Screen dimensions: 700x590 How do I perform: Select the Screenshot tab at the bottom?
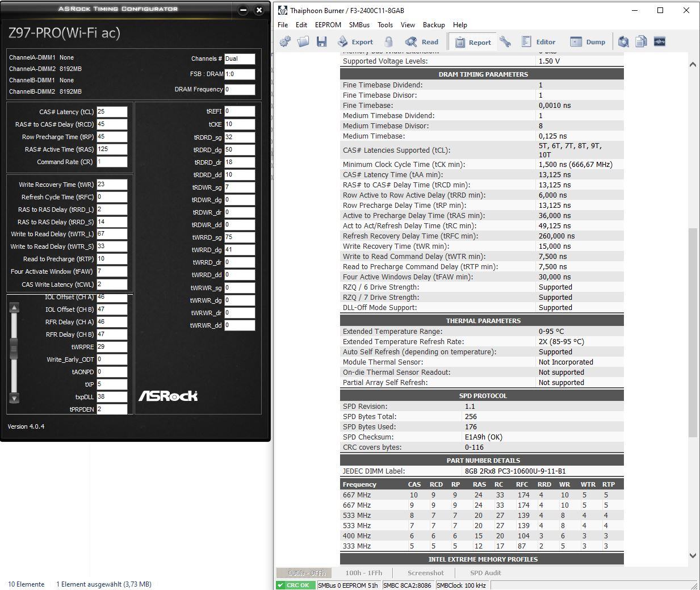coord(426,573)
